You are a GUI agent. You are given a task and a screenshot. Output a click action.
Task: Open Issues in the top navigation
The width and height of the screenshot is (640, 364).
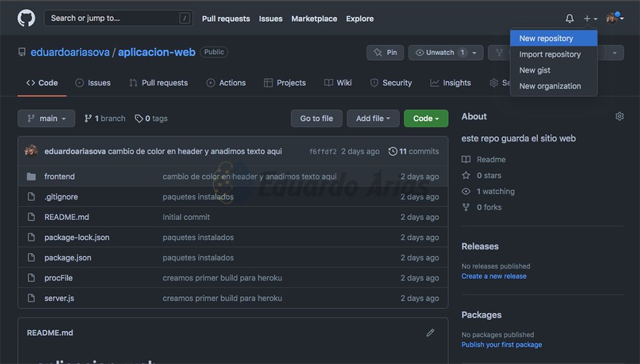pos(270,19)
